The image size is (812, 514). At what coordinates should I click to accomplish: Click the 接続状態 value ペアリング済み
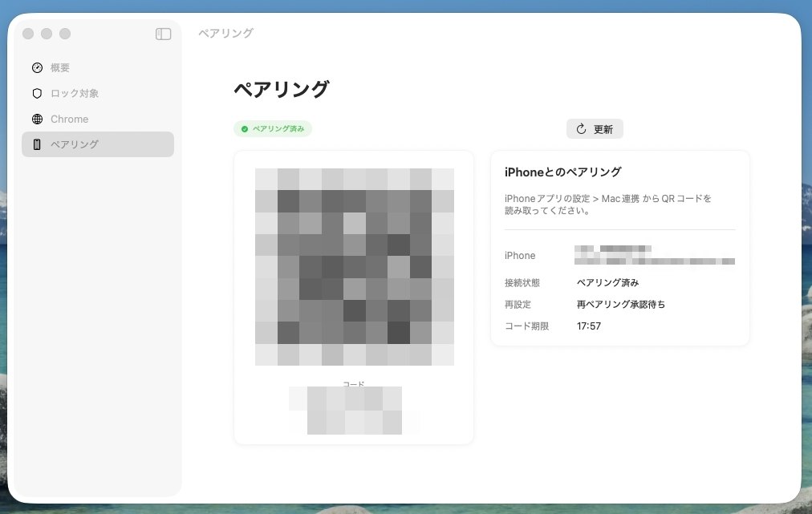tap(608, 282)
